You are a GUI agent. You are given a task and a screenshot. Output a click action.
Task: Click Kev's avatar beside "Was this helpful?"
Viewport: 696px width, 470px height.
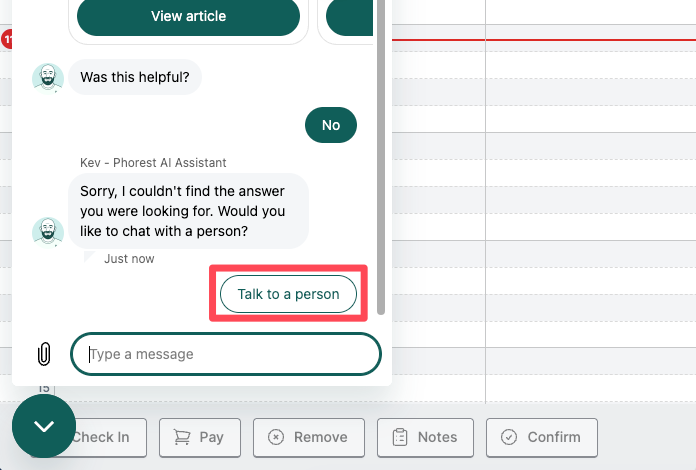point(48,78)
